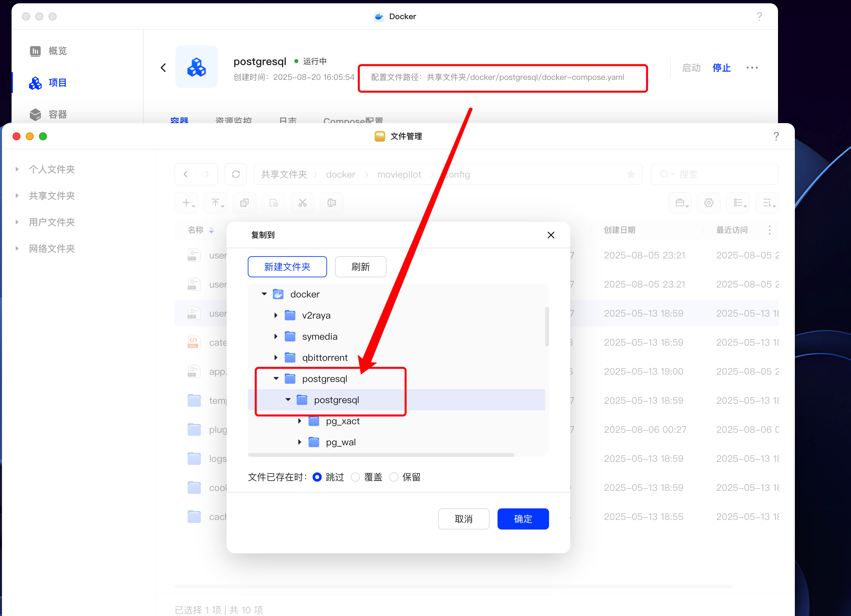The height and width of the screenshot is (616, 851).
Task: Expand the pg_wal folder
Action: 299,442
